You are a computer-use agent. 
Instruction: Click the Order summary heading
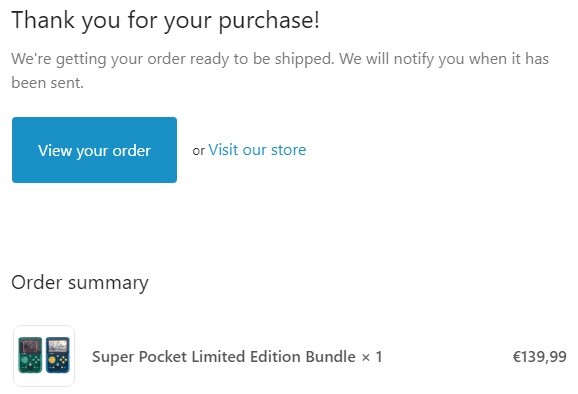tap(80, 283)
